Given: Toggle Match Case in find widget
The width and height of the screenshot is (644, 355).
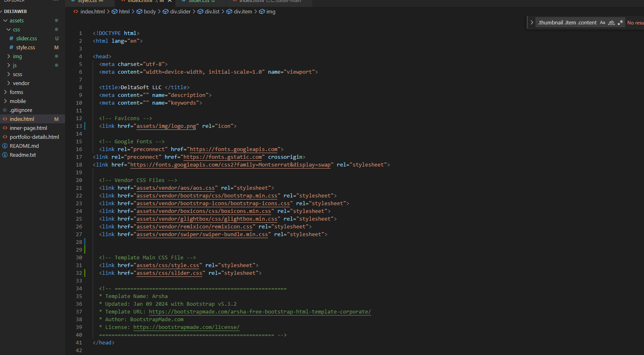Looking at the screenshot, I should [x=603, y=23].
